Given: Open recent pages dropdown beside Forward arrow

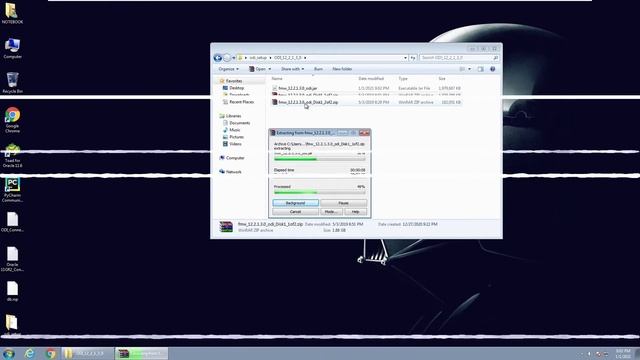Looking at the screenshot, I should click(x=233, y=58).
